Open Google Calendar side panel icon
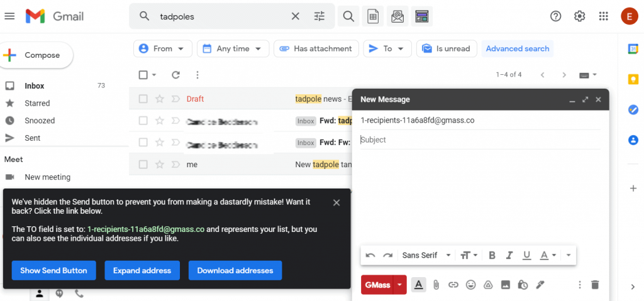Viewport: 644px width, 301px height. (633, 49)
